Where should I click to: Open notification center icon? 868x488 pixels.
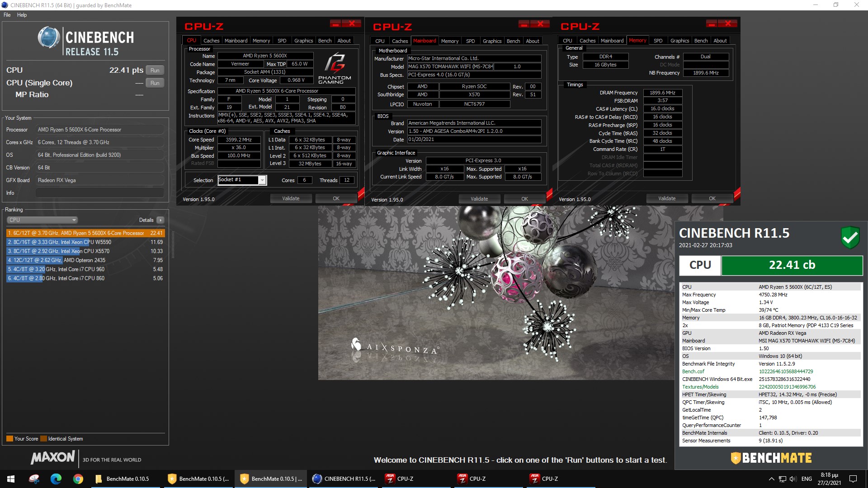click(x=853, y=479)
